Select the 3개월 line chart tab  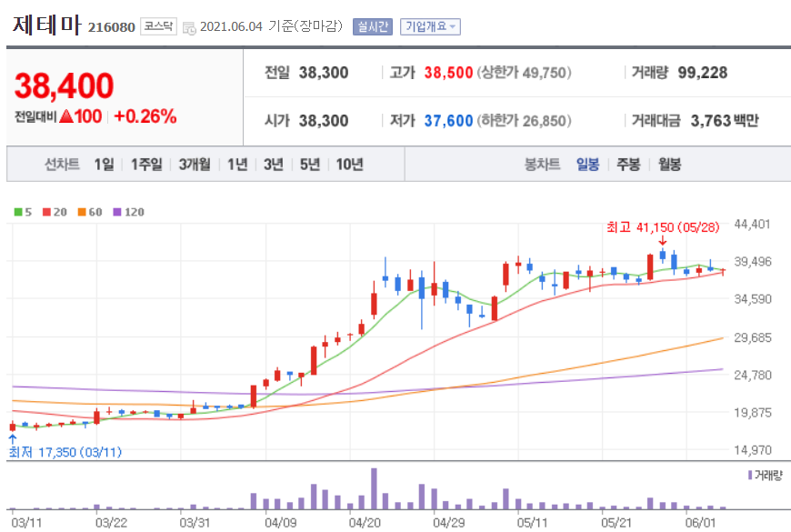(x=195, y=164)
